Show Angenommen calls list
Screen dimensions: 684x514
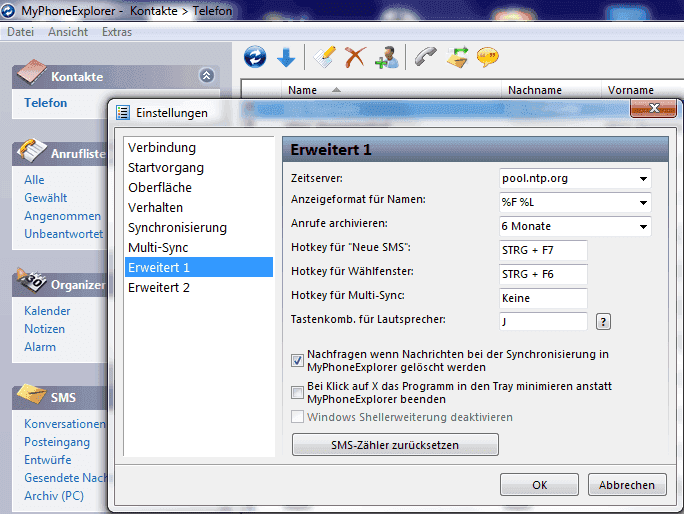click(62, 216)
